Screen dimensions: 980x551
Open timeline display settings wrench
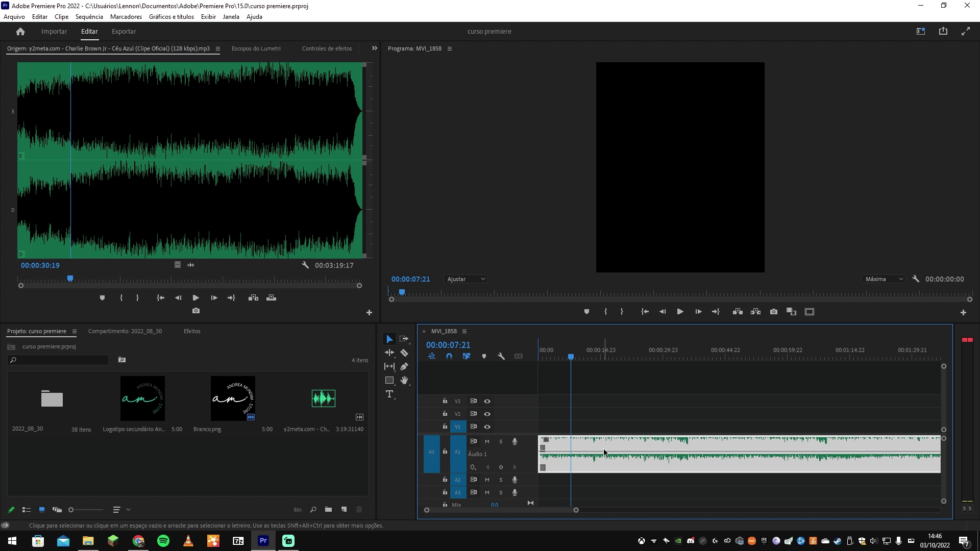[x=501, y=356]
